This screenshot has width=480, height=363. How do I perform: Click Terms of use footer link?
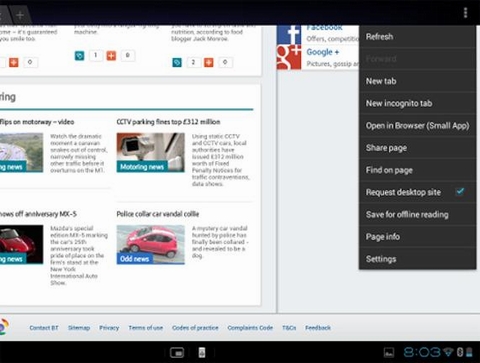146,328
